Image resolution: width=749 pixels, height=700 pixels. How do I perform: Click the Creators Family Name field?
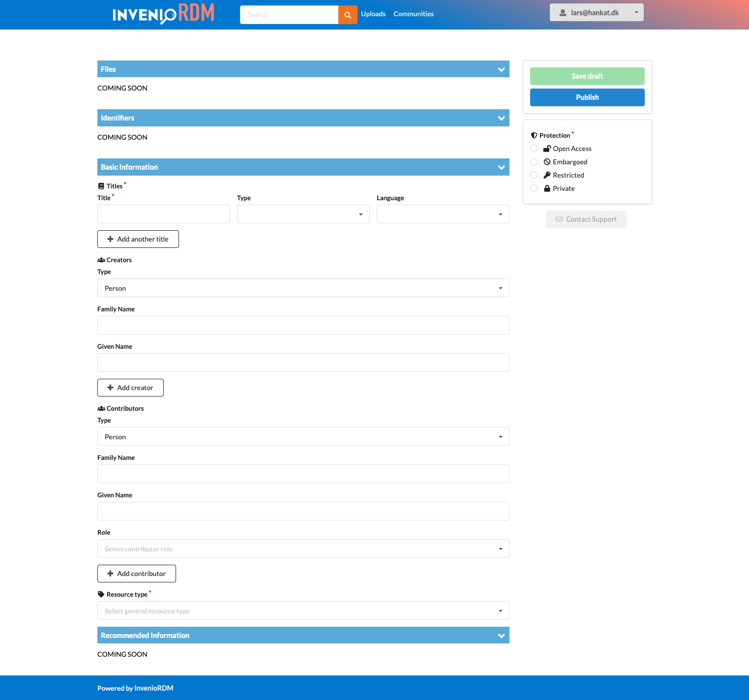[303, 325]
